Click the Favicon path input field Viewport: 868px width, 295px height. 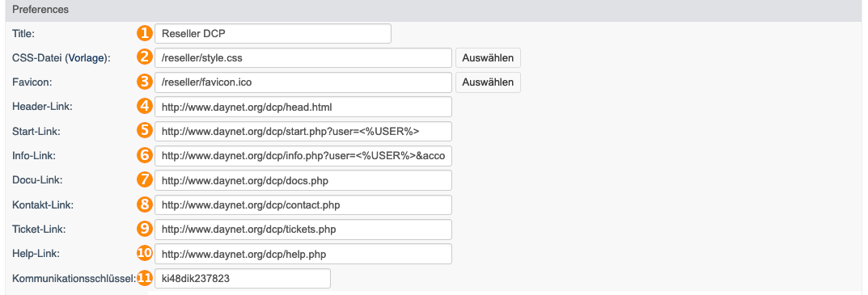pos(303,82)
